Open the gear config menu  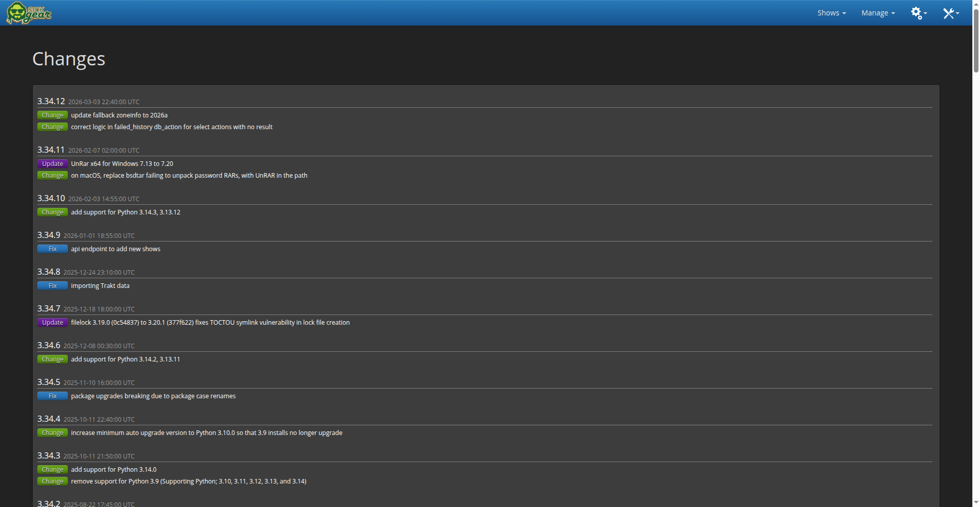[x=918, y=13]
